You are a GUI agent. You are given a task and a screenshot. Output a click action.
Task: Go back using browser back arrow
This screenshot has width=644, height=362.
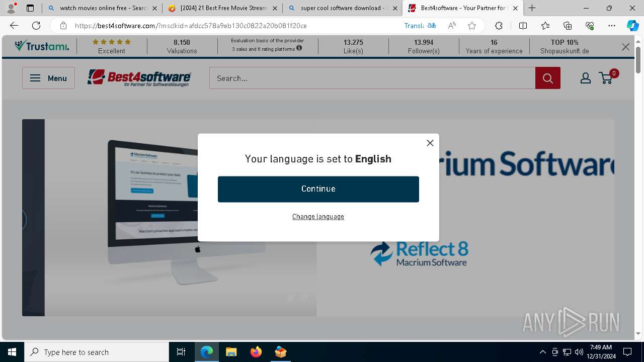[14, 26]
